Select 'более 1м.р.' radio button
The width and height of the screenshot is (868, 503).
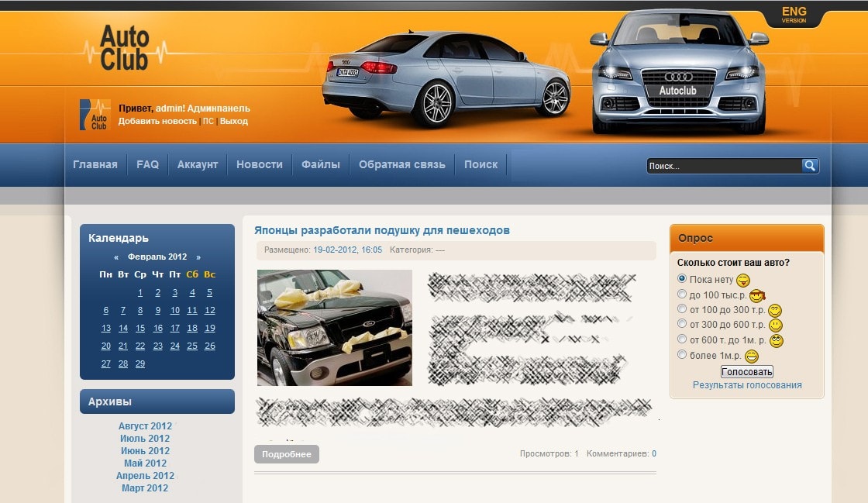[682, 355]
